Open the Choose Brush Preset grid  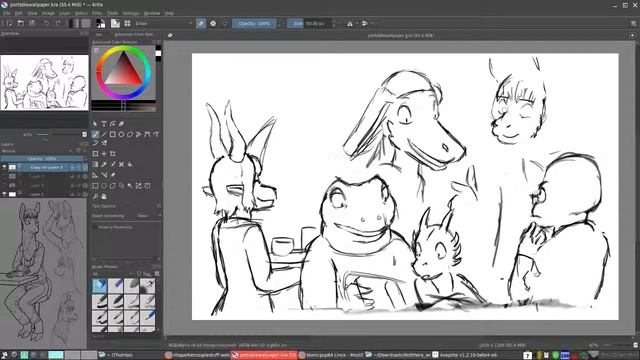click(x=127, y=24)
